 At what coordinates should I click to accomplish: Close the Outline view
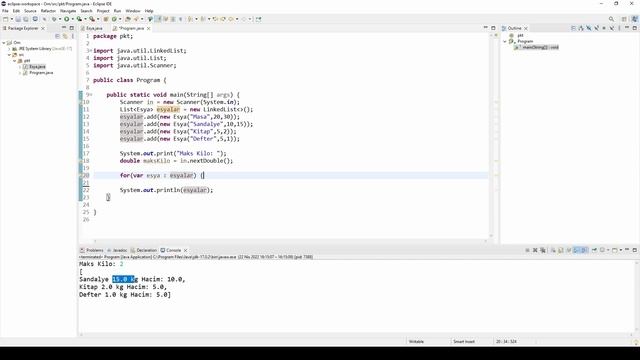pyautogui.click(x=526, y=28)
